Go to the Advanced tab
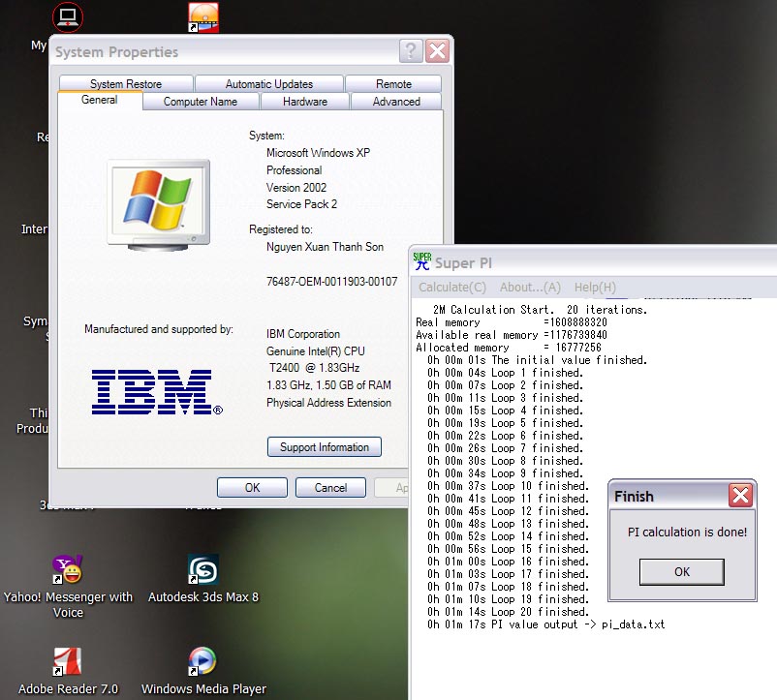 396,102
